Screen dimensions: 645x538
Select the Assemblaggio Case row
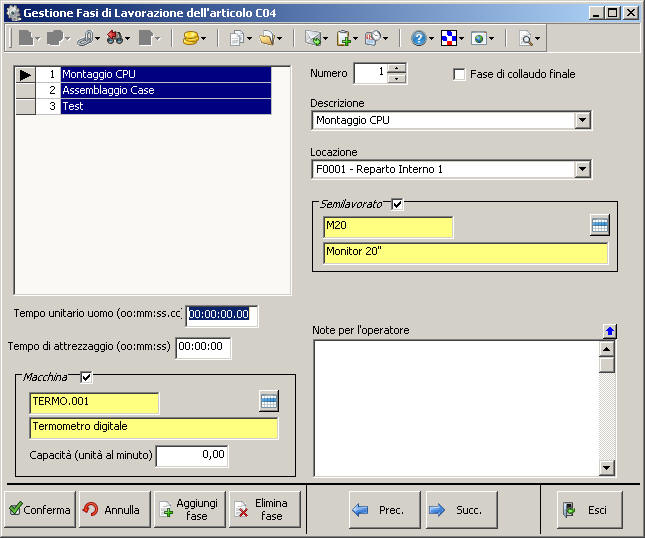click(x=165, y=90)
